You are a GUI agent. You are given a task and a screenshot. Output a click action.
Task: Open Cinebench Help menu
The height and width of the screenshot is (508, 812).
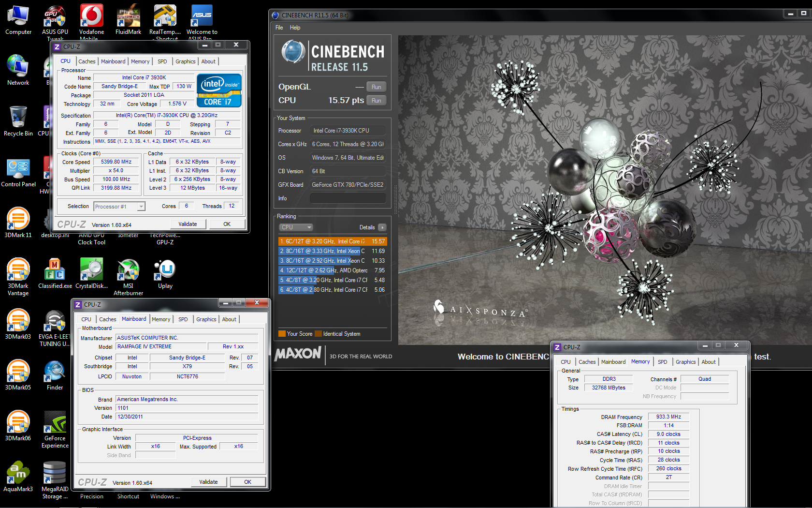[295, 28]
